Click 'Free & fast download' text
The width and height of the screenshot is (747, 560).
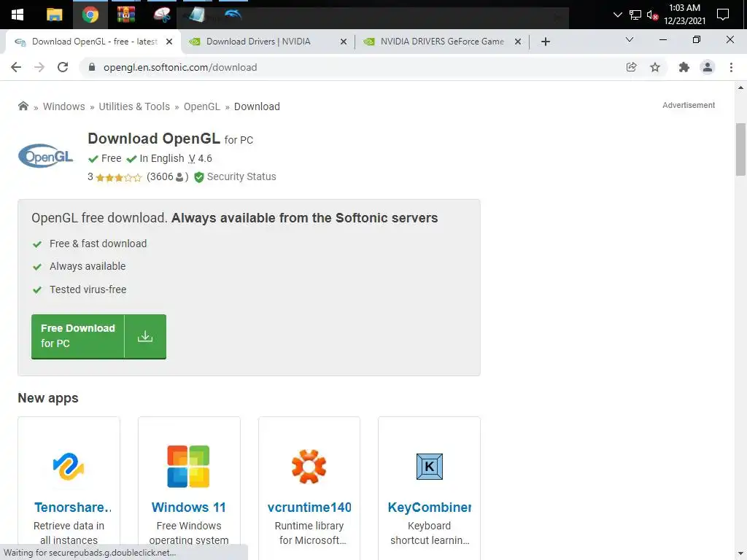[98, 244]
